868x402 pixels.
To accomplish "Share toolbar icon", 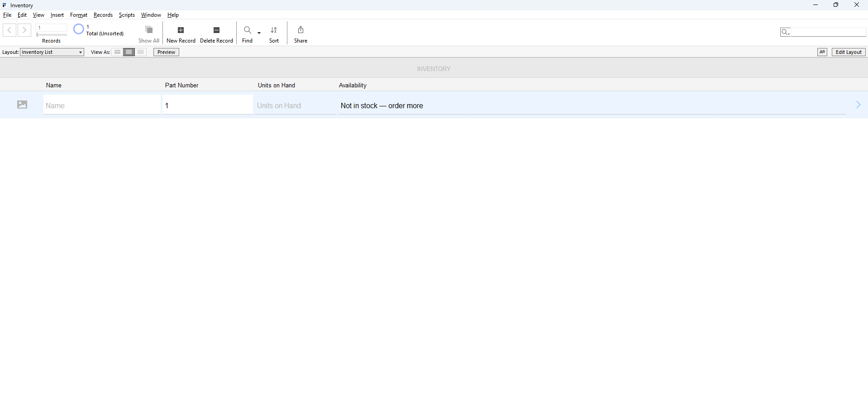I will pyautogui.click(x=300, y=30).
